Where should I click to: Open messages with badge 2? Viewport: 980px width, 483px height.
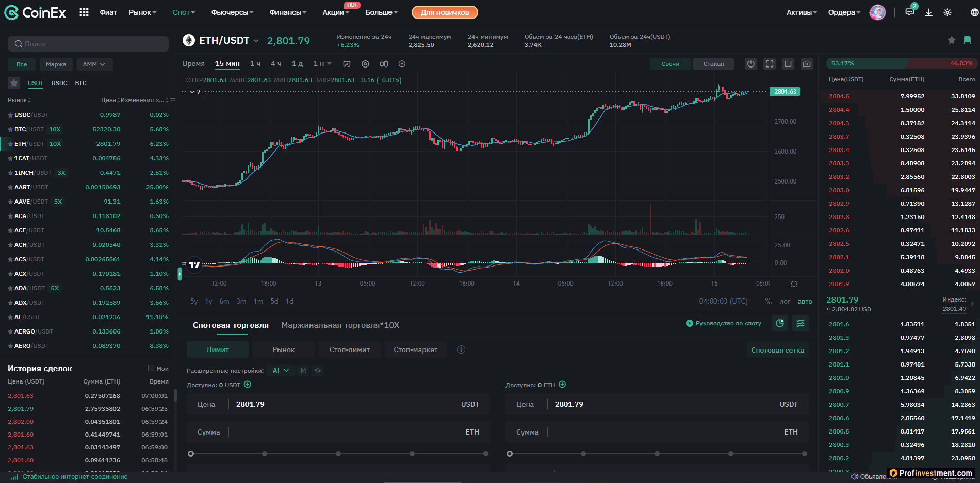(x=910, y=12)
